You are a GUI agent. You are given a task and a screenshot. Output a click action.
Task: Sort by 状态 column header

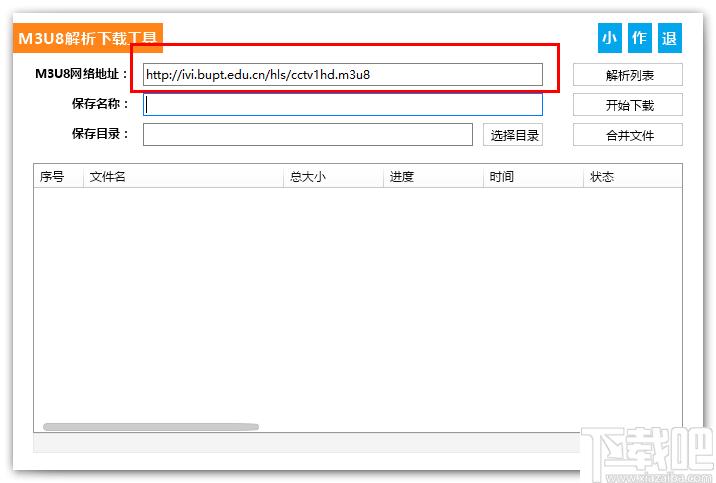(633, 177)
